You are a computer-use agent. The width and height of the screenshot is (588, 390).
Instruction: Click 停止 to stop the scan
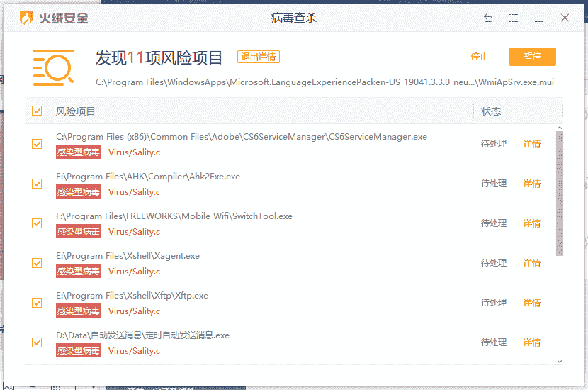point(479,57)
